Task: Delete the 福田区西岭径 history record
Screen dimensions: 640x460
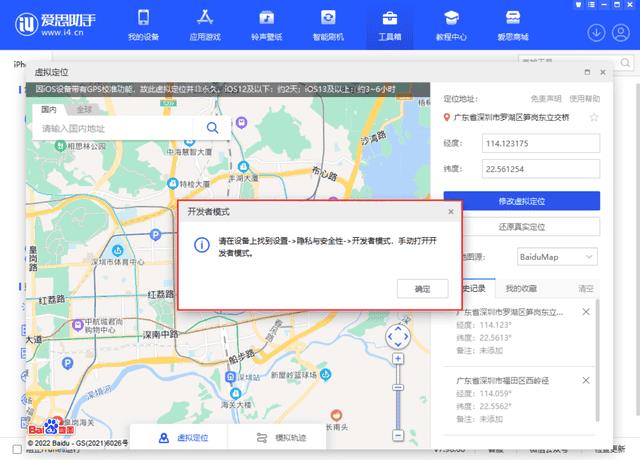Action: 586,380
